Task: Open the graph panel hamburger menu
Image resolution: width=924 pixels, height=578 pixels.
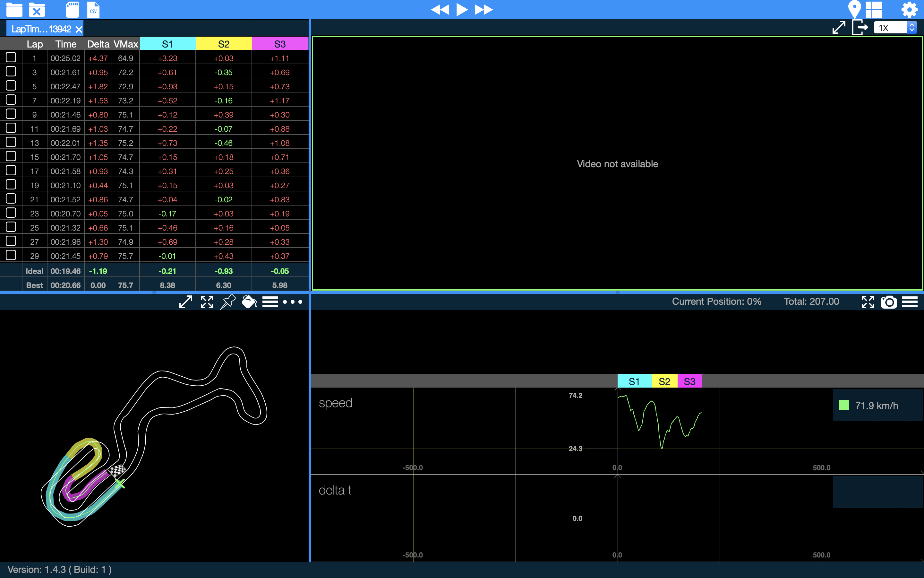Action: coord(910,302)
